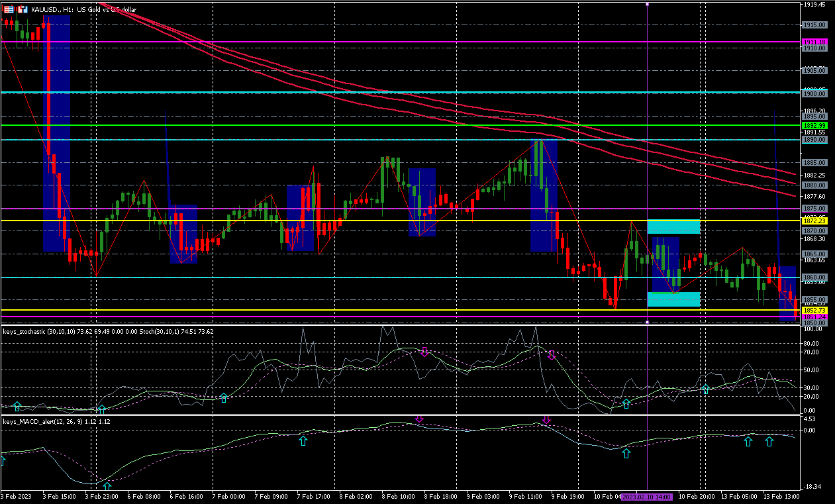
Task: Click the magenta 1851.24 price label
Action: (x=814, y=317)
